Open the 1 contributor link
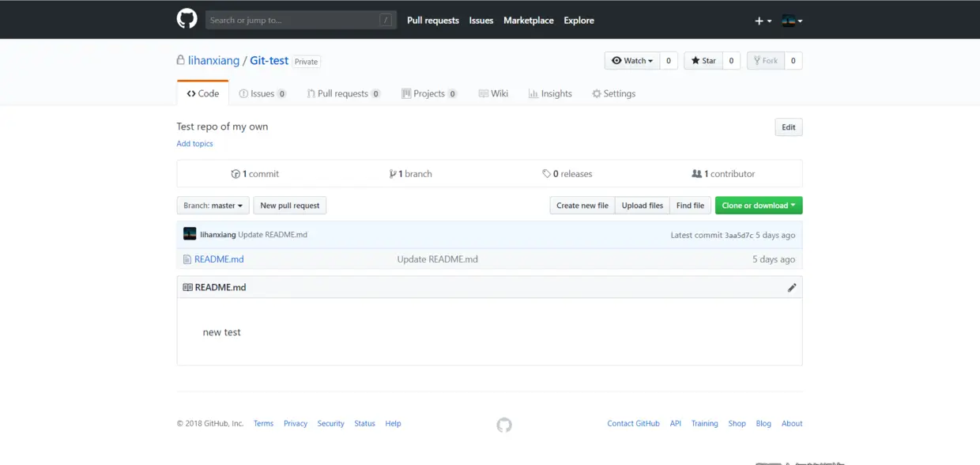Screen dimensions: 980x465 (x=723, y=174)
